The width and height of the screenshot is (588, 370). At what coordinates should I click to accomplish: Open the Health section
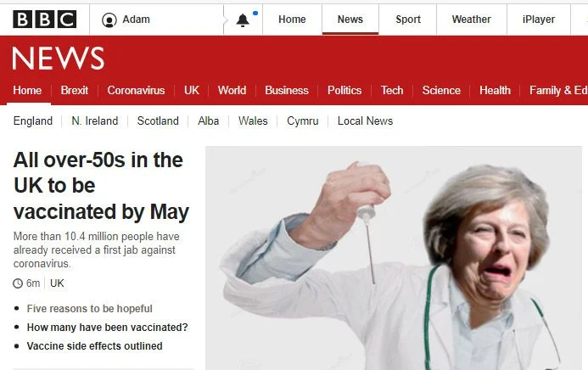(x=495, y=90)
